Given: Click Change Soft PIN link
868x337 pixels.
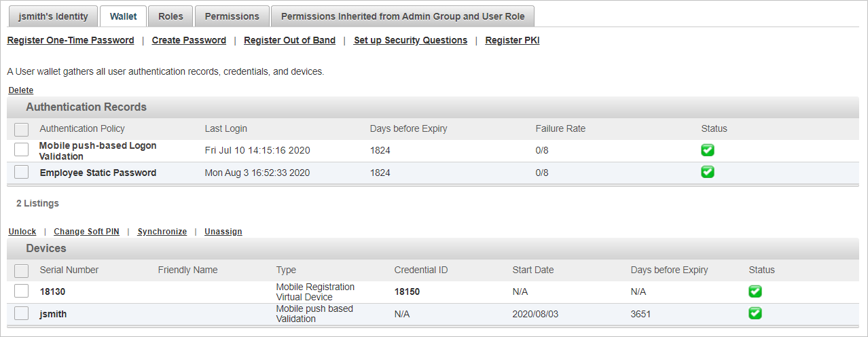Looking at the screenshot, I should pos(86,232).
